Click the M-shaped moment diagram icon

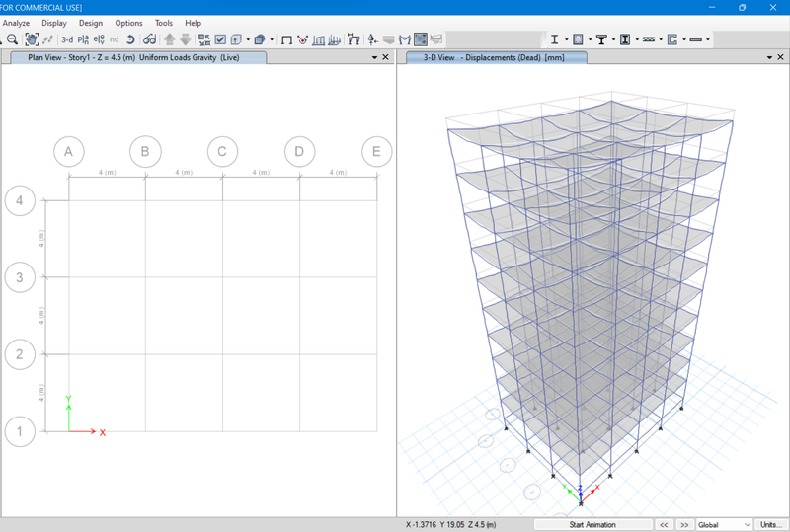[405, 39]
